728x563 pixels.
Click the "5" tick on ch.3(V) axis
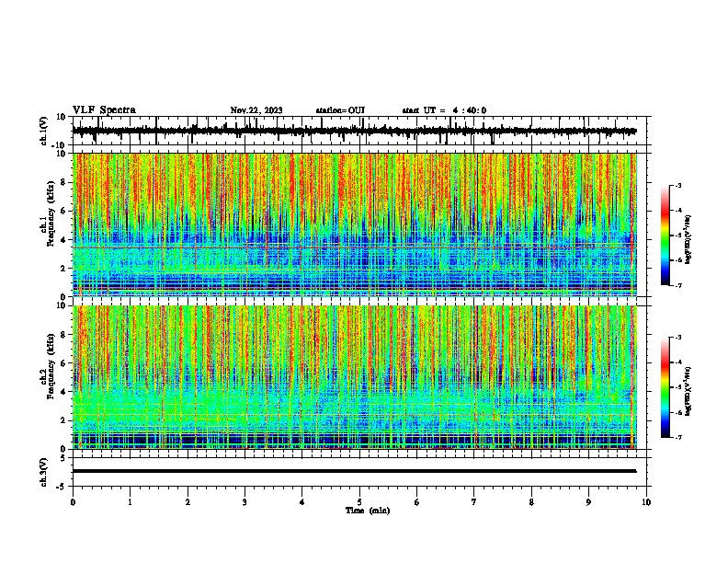click(x=63, y=458)
